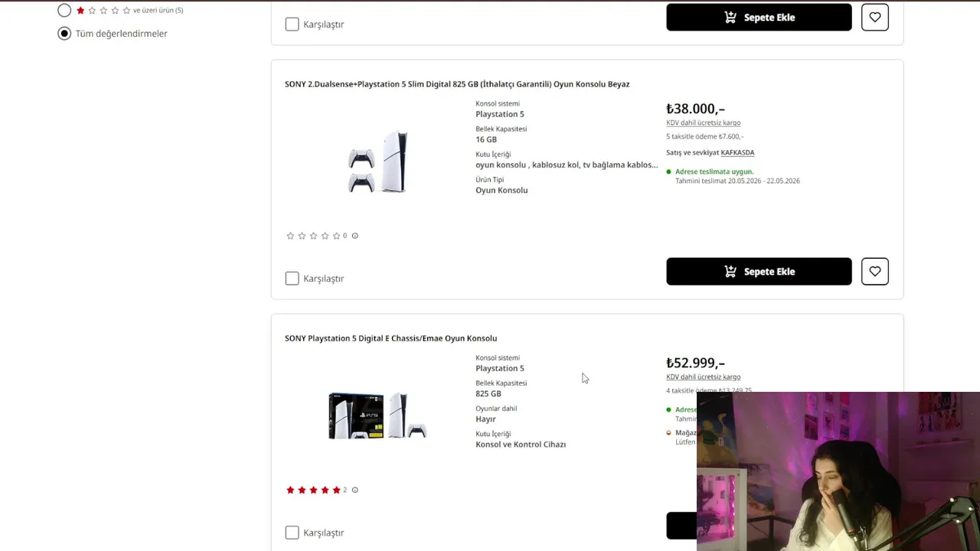
Task: Add the ₺38.000 PS5 bundle to favorites (heart icon)
Action: 874,272
